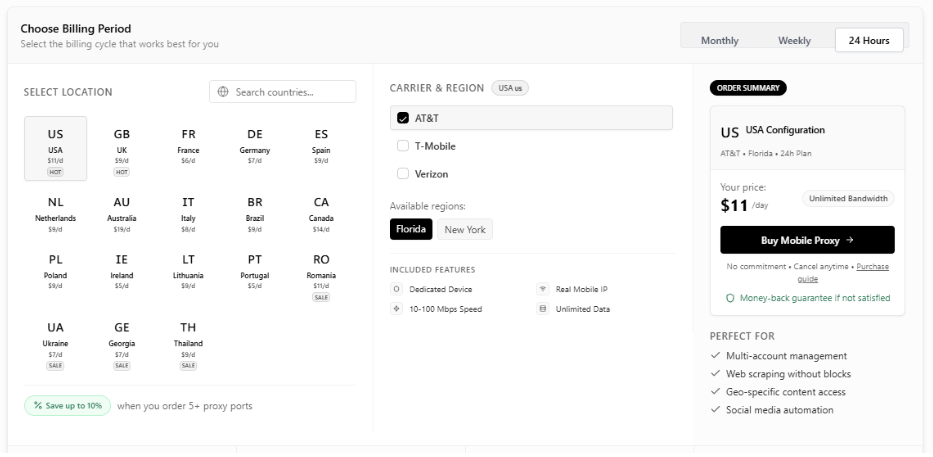Click the globe icon in search field

223,92
